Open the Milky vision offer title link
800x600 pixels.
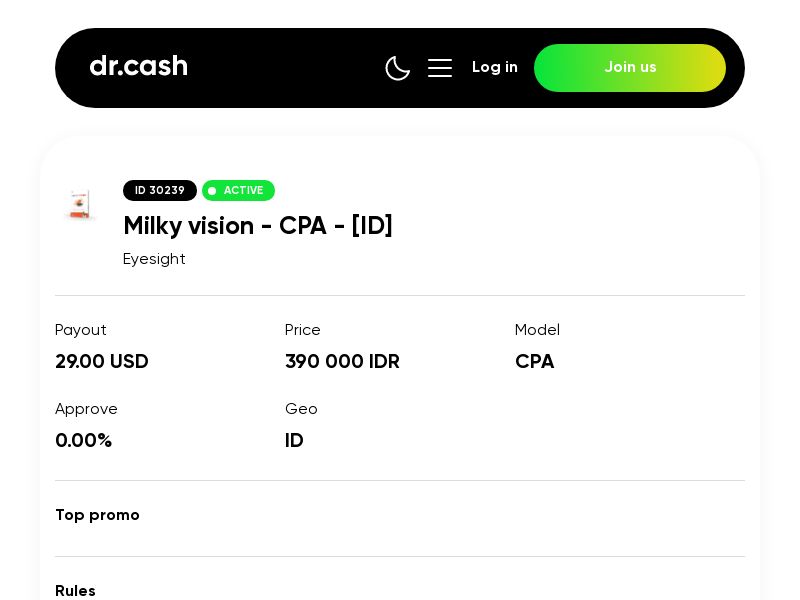pos(257,226)
